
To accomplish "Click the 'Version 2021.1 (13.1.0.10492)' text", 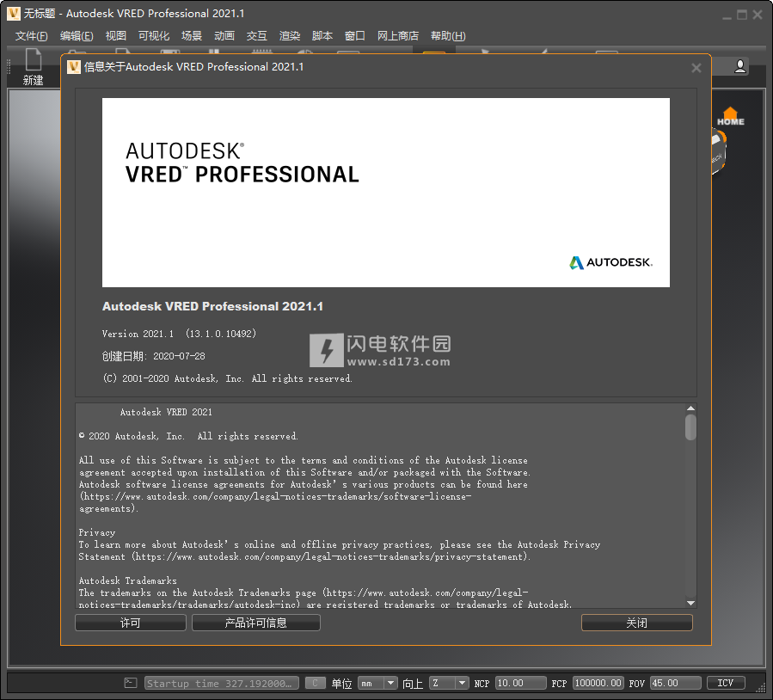I will tap(179, 334).
